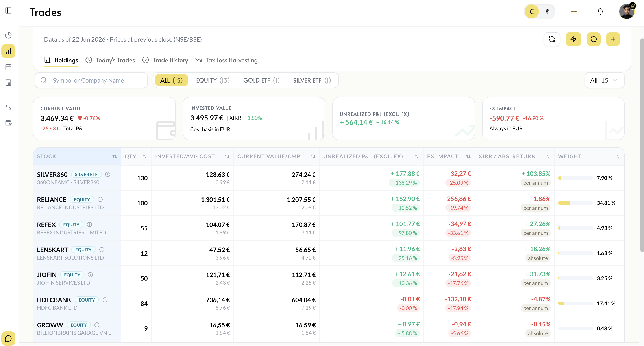Click info icon next to HDFCBANK
The image size is (644, 346).
[105, 300]
